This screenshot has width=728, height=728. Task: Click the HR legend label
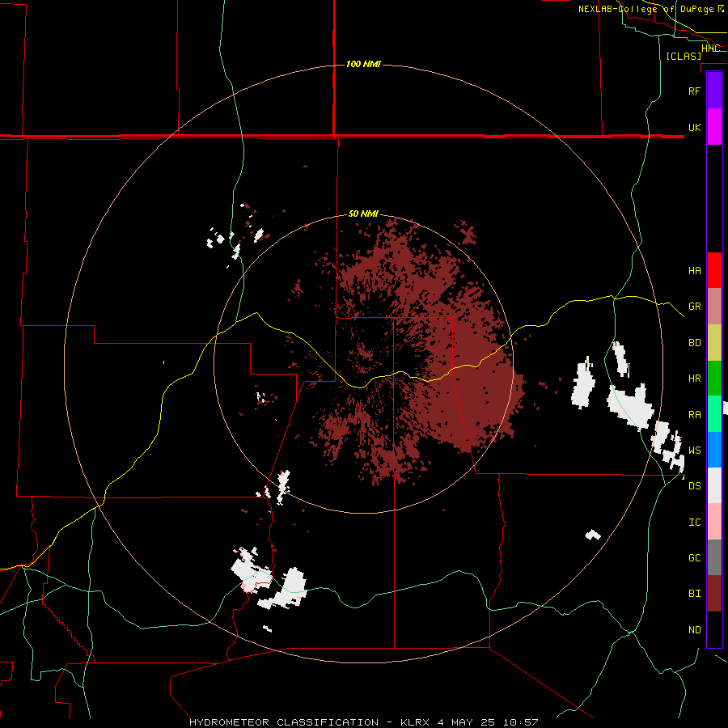click(694, 379)
